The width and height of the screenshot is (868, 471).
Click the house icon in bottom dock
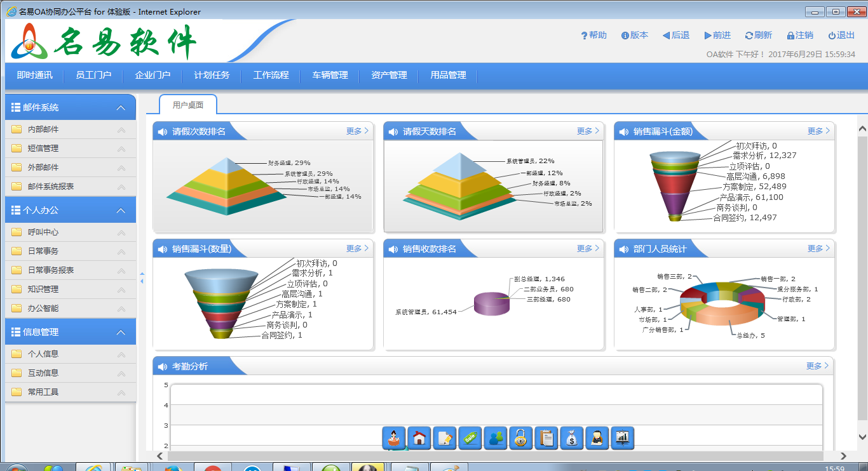click(x=419, y=438)
